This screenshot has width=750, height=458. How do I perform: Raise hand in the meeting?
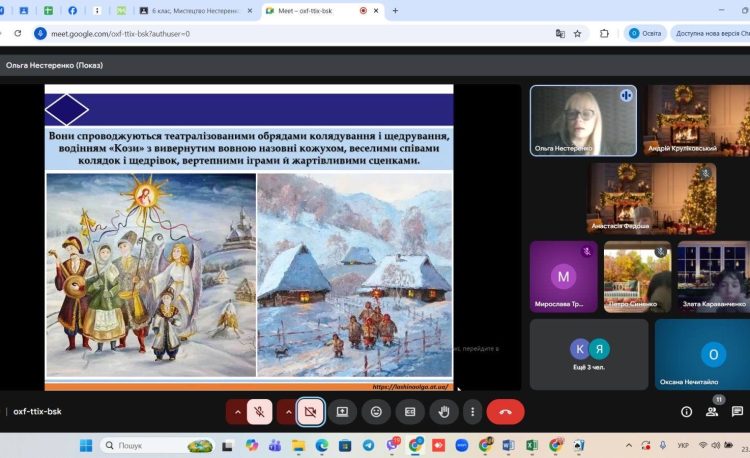pos(442,411)
